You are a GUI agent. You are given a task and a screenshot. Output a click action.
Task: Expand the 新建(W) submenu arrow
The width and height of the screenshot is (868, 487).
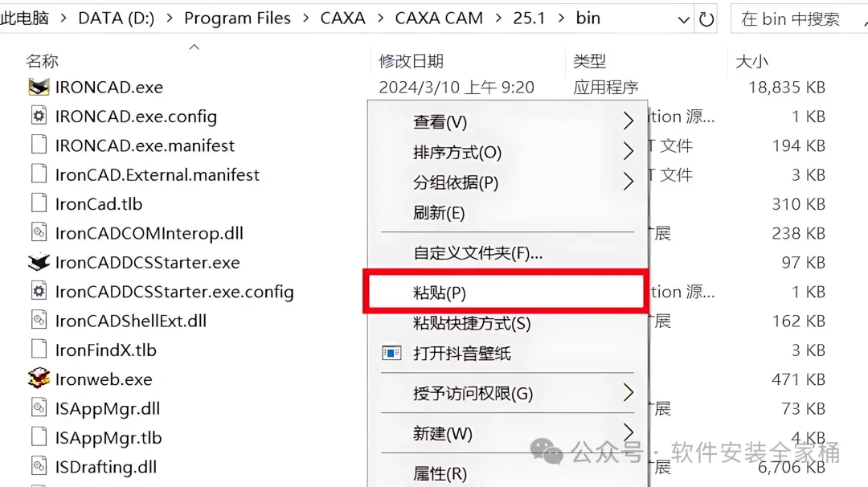(x=628, y=432)
